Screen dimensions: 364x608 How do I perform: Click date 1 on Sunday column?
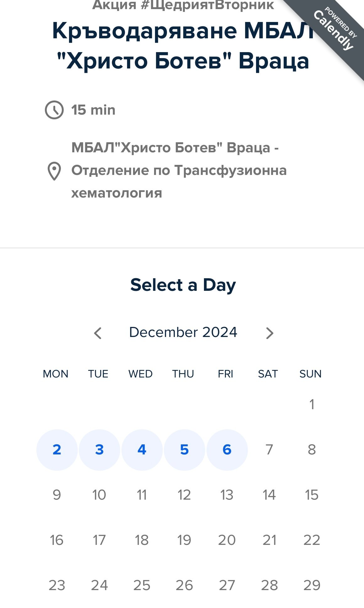pos(312,404)
